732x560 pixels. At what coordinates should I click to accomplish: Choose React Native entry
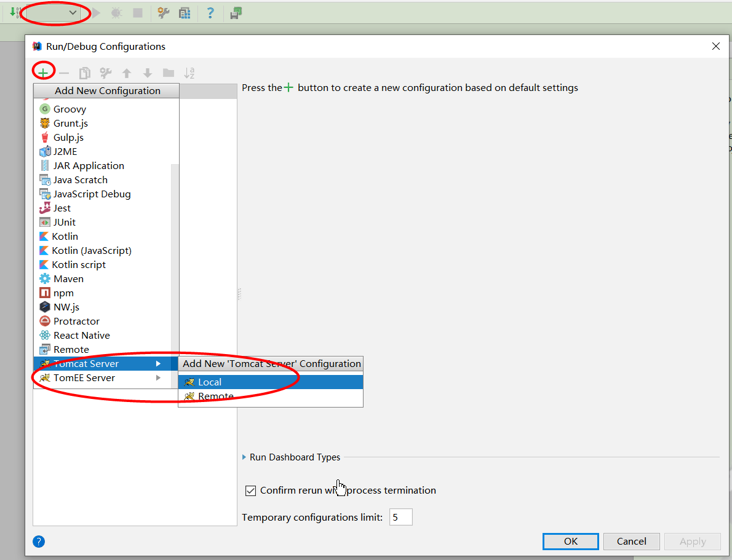(x=103, y=336)
